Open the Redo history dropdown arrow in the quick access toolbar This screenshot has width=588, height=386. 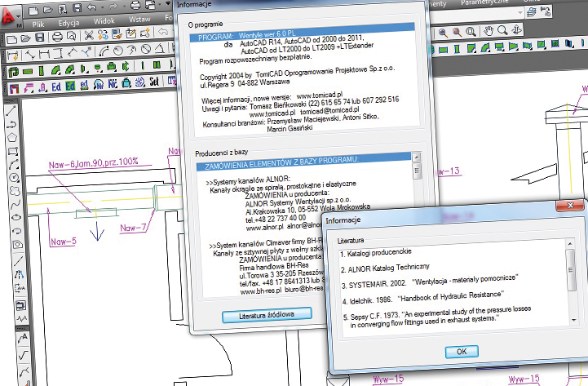pos(125,6)
